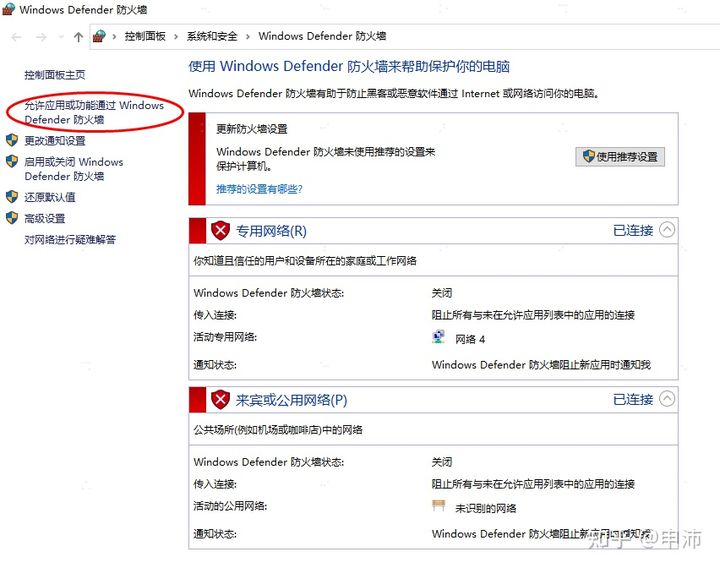Viewport: 720px width, 568px height.
Task: Click the 网络 4 network icon
Action: pyautogui.click(x=439, y=337)
